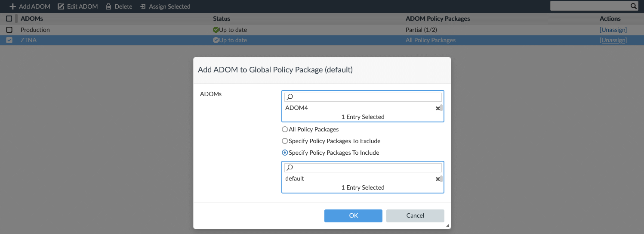Click the ADOMs list scrollbar

pos(441,108)
